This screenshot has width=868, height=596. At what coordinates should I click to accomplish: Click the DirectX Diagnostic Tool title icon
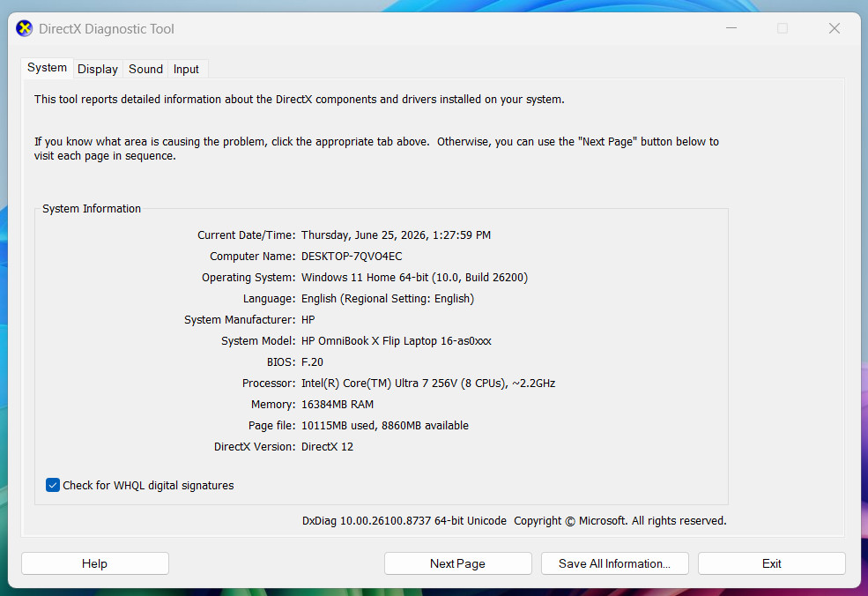[25, 28]
